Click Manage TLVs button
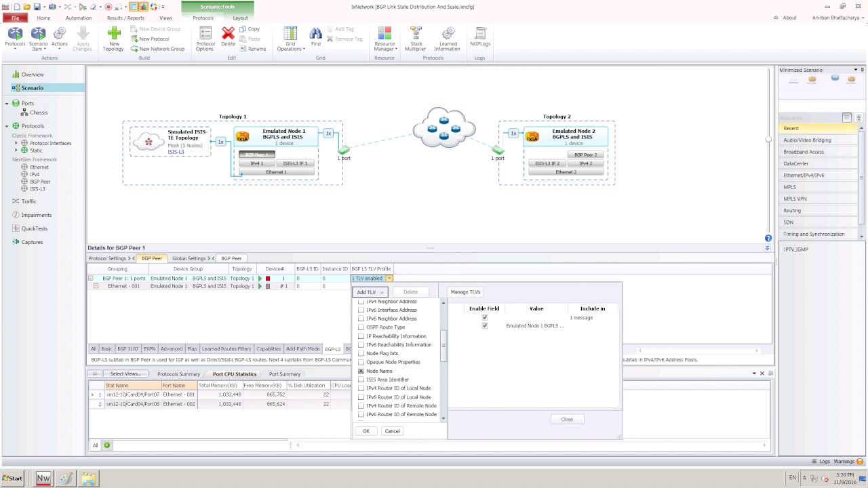The width and height of the screenshot is (868, 488). 465,292
